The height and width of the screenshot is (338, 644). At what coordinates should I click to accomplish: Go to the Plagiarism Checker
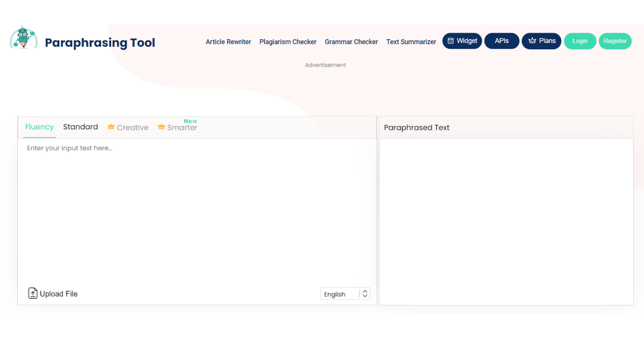288,42
